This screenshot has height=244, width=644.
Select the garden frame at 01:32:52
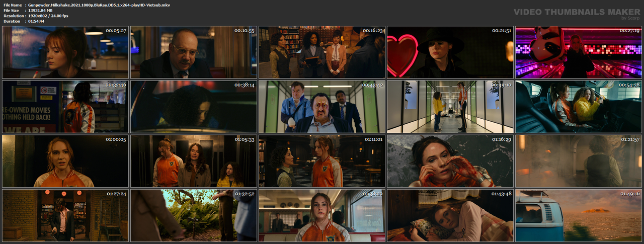[193, 215]
